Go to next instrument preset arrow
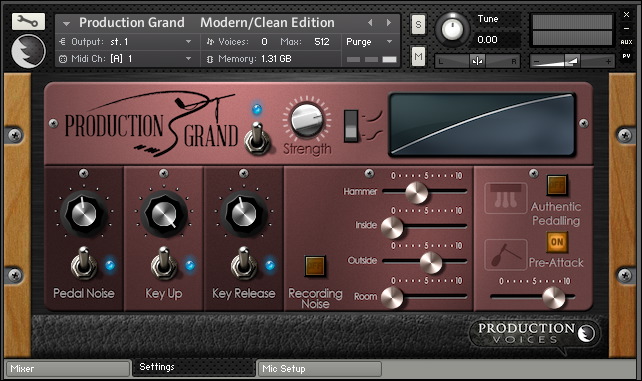Image resolution: width=642 pixels, height=381 pixels. tap(389, 23)
